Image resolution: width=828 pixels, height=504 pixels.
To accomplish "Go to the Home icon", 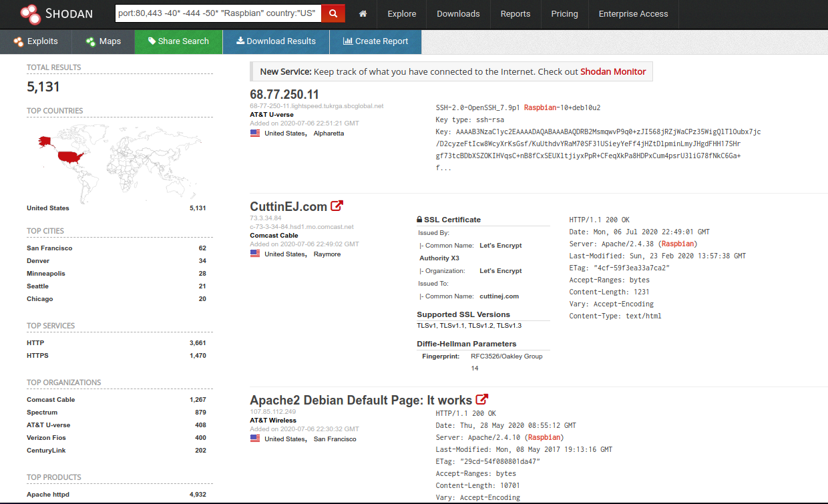I will point(363,13).
